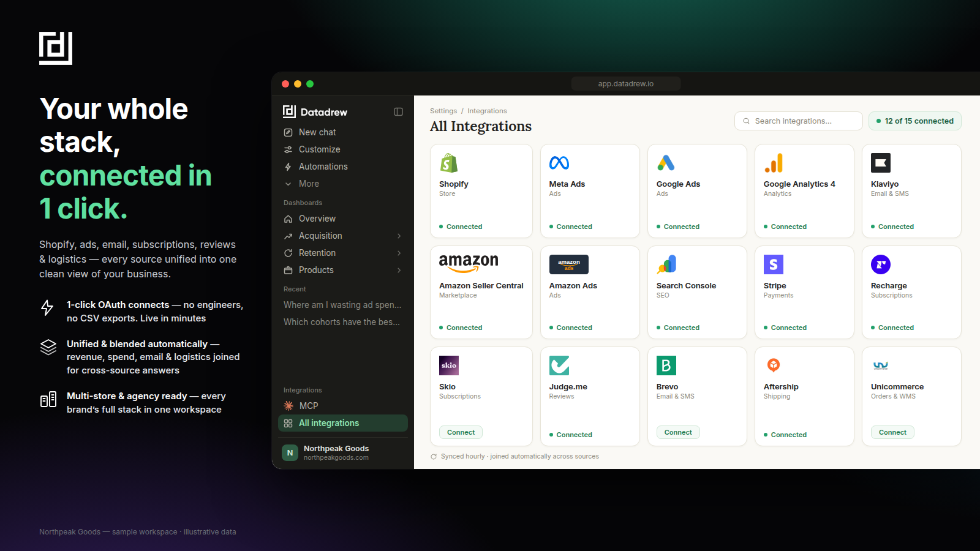This screenshot has height=551, width=980.
Task: Click the 'Judge.me' card title
Action: coord(568,387)
